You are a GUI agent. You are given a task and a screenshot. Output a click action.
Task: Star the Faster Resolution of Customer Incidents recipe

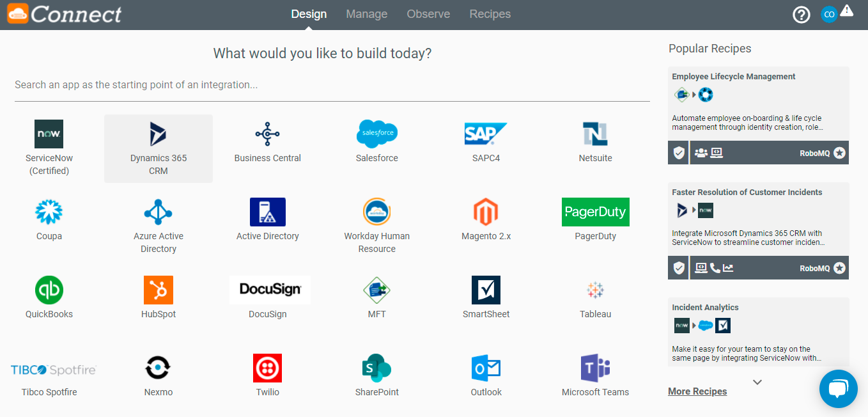(839, 269)
